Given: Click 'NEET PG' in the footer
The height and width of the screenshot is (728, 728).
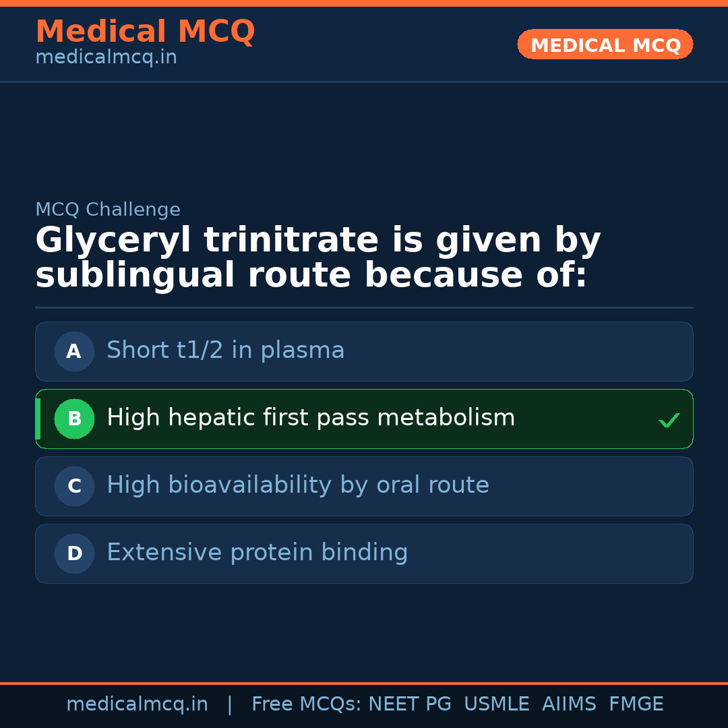Looking at the screenshot, I should (x=410, y=704).
